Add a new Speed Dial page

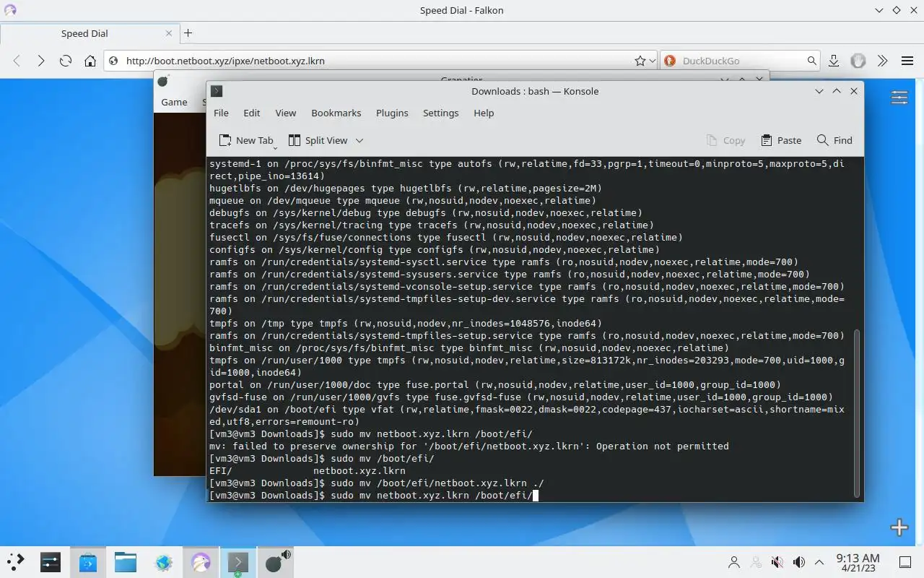tap(899, 527)
